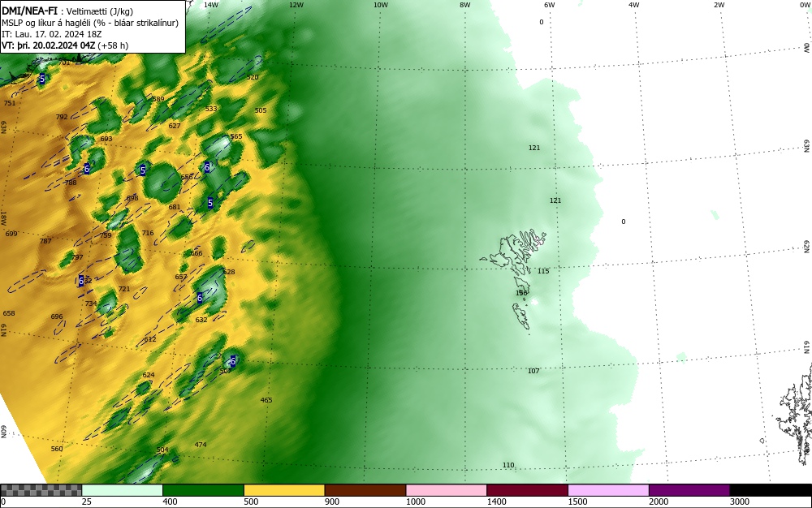Click the legend scale value "1000"
Image resolution: width=812 pixels, height=508 pixels.
click(x=415, y=502)
